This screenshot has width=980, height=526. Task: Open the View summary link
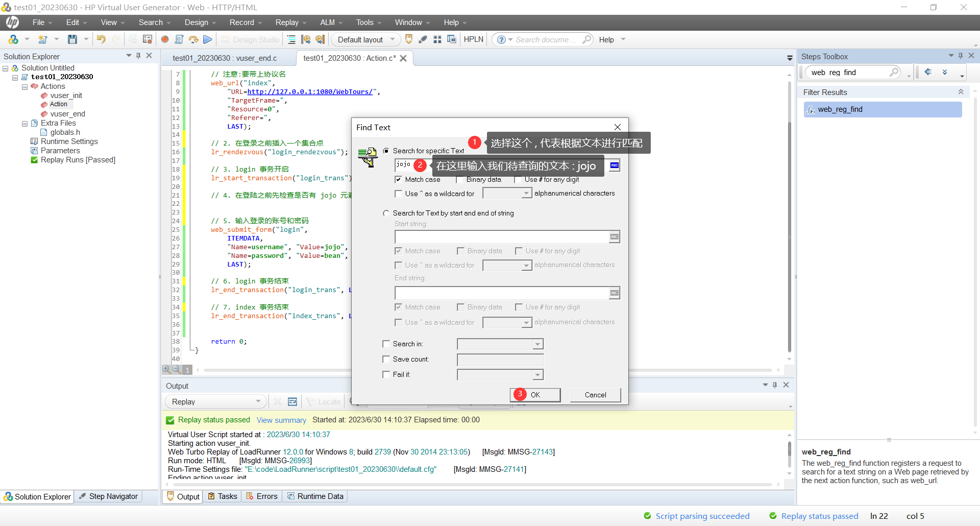[x=281, y=420]
